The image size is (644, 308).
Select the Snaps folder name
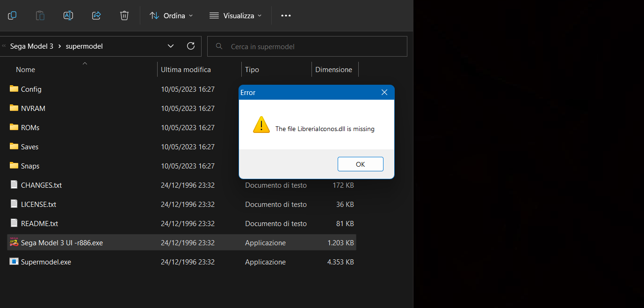[x=30, y=166]
